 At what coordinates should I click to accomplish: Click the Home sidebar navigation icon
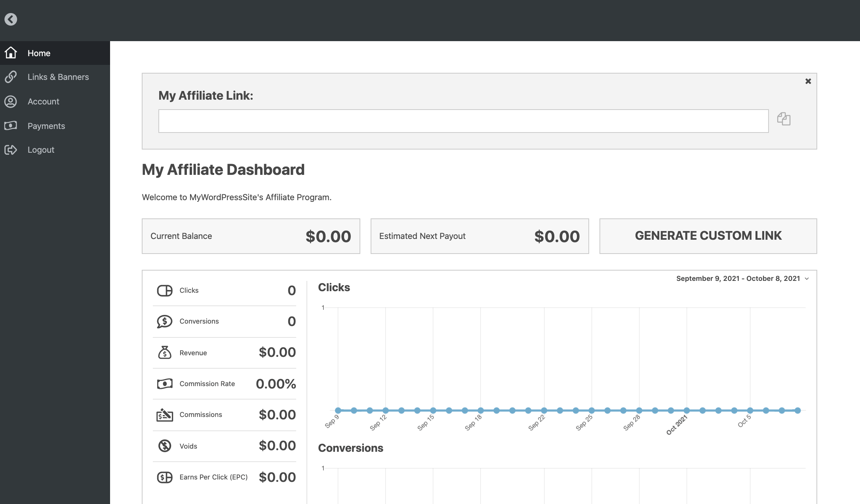point(11,53)
